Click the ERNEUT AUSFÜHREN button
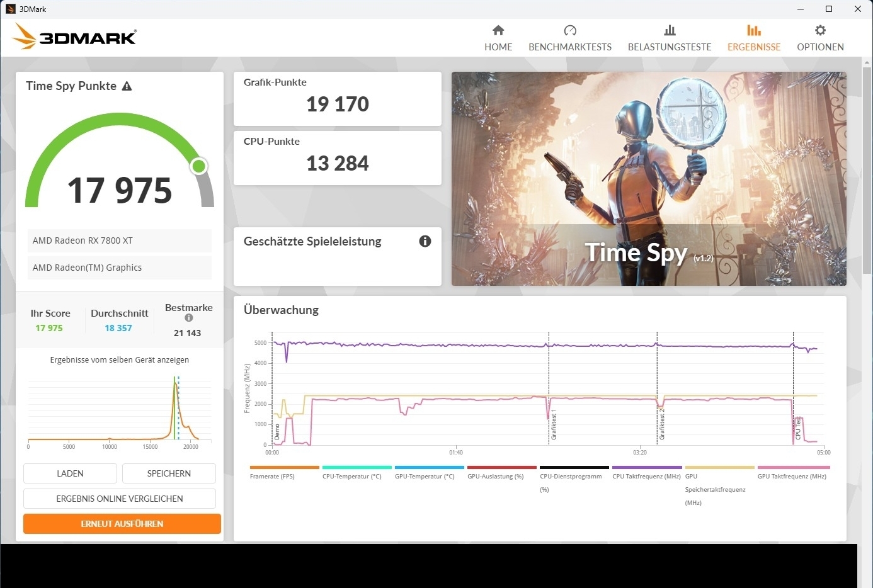873x588 pixels. pyautogui.click(x=122, y=524)
